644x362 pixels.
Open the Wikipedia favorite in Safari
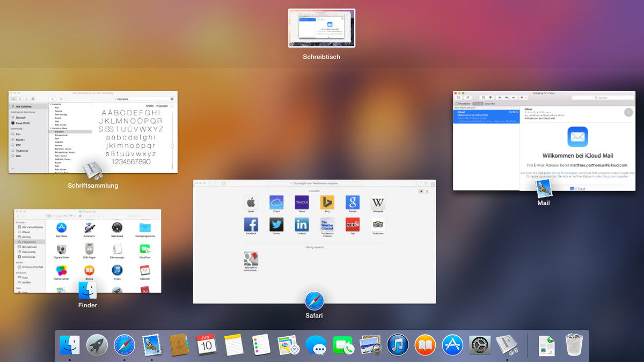(378, 203)
